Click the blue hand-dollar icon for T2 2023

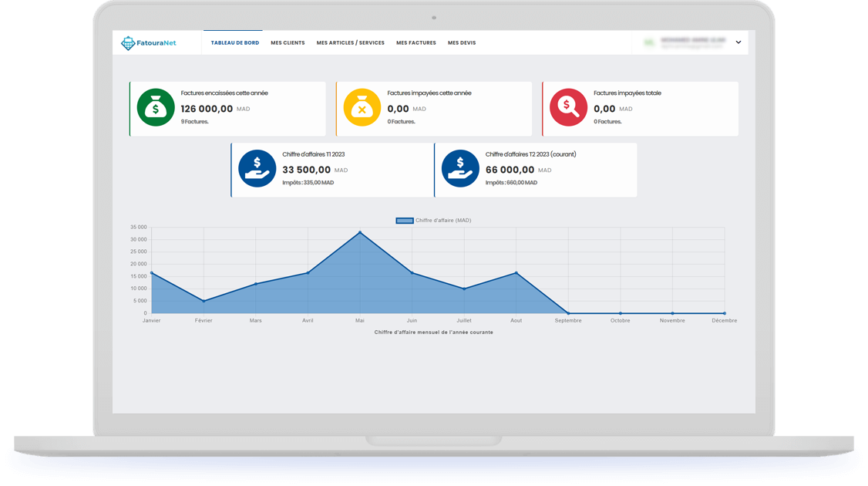click(460, 169)
